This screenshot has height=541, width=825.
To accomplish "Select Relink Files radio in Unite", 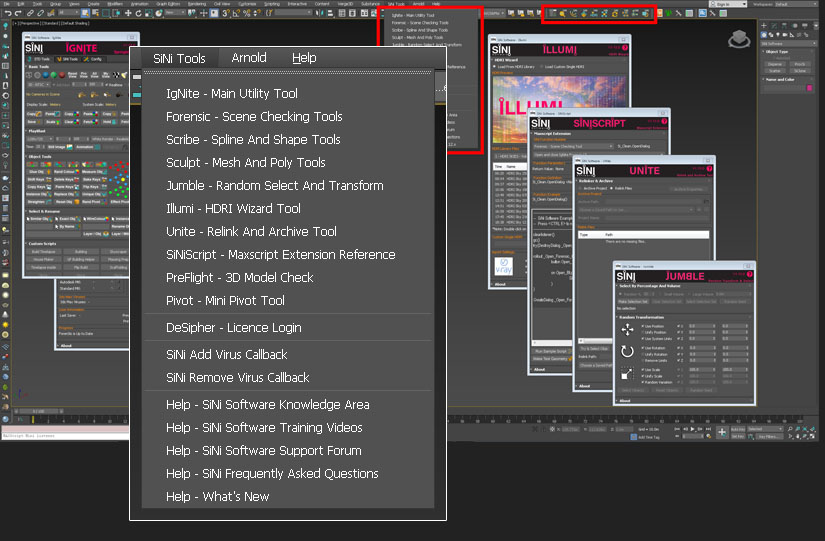I will click(611, 188).
